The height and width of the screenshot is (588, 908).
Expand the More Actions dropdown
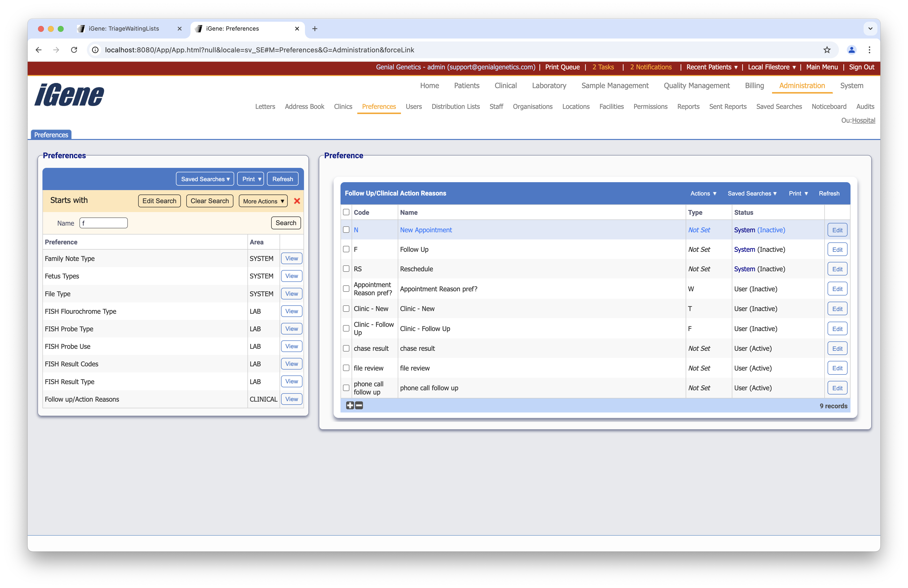pos(263,201)
